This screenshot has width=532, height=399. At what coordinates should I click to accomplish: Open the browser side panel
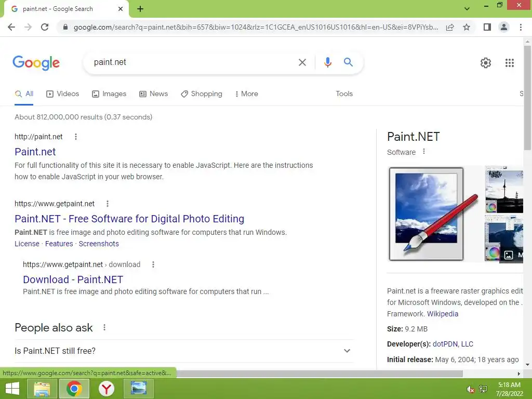coord(487,27)
